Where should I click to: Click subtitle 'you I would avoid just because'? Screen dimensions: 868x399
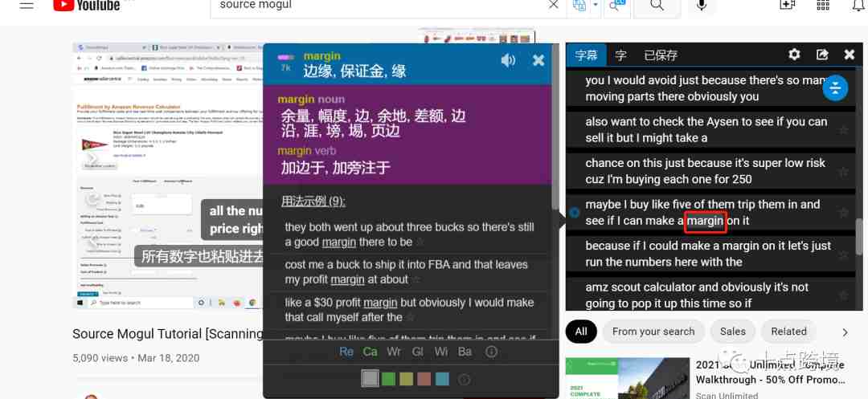click(x=706, y=88)
